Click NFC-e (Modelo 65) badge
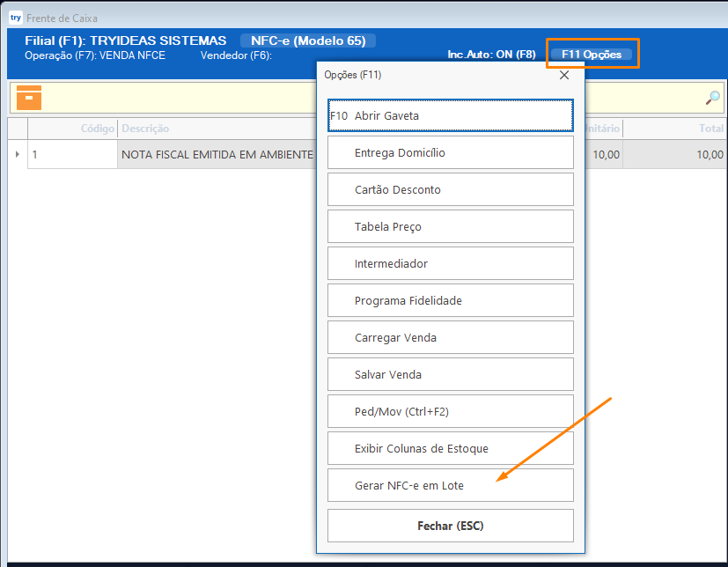 (x=308, y=40)
